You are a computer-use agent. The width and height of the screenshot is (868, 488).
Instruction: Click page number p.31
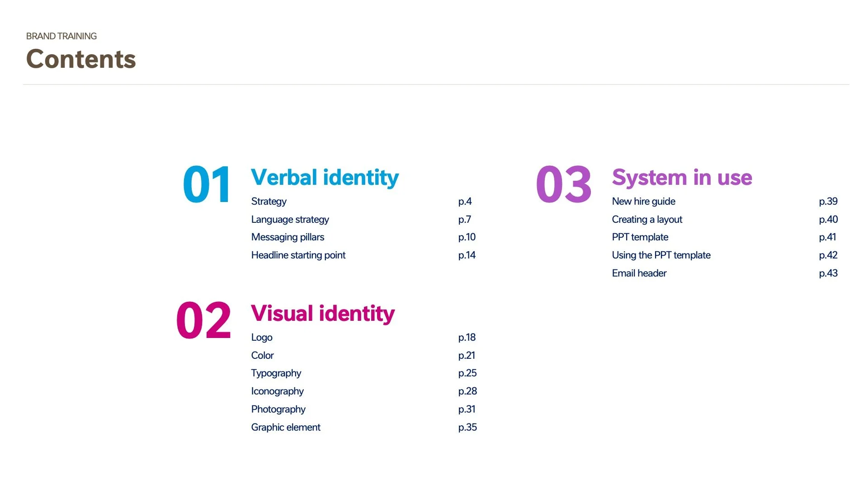click(467, 409)
